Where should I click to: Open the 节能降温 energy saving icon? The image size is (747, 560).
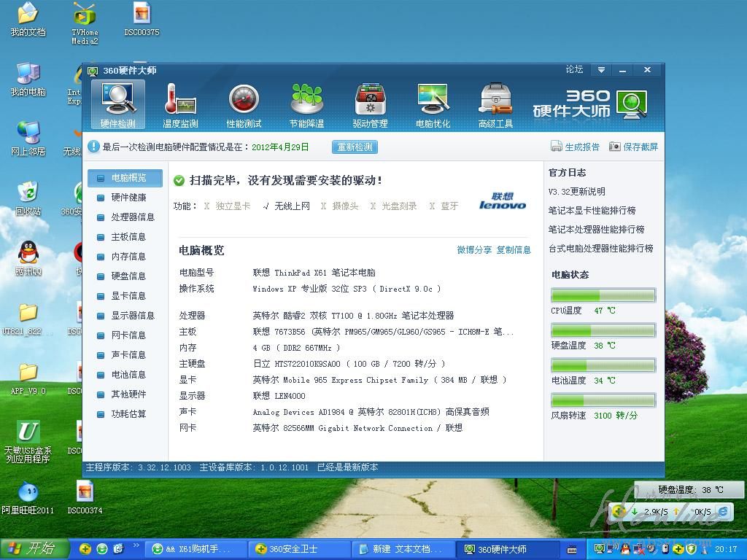307,104
